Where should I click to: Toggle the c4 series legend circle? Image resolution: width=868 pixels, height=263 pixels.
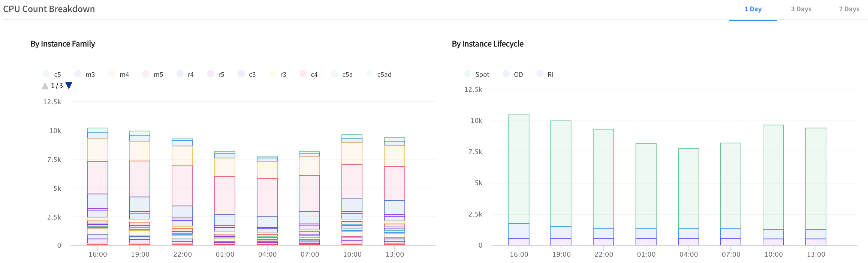[303, 74]
